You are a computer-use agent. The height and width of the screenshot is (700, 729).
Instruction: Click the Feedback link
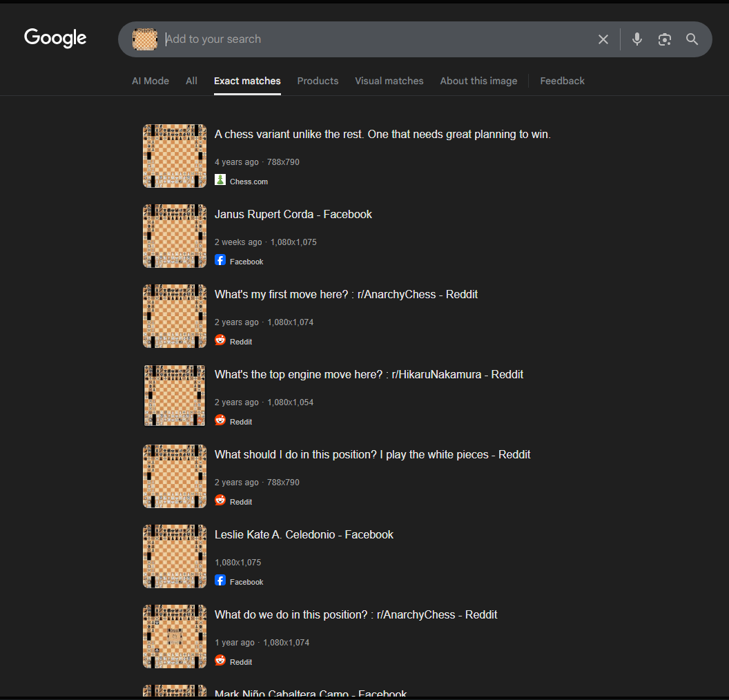click(562, 81)
